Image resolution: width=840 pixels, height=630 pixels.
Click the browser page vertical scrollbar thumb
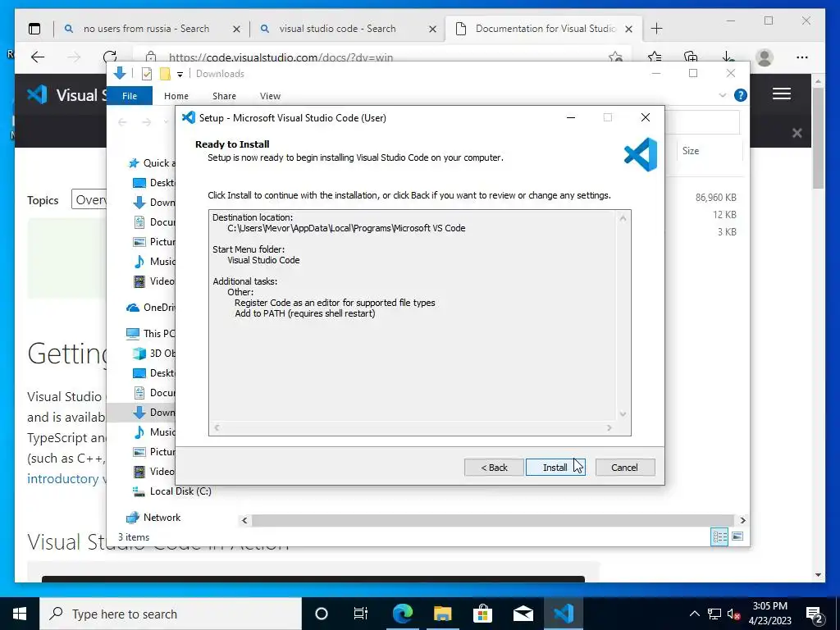tap(818, 137)
